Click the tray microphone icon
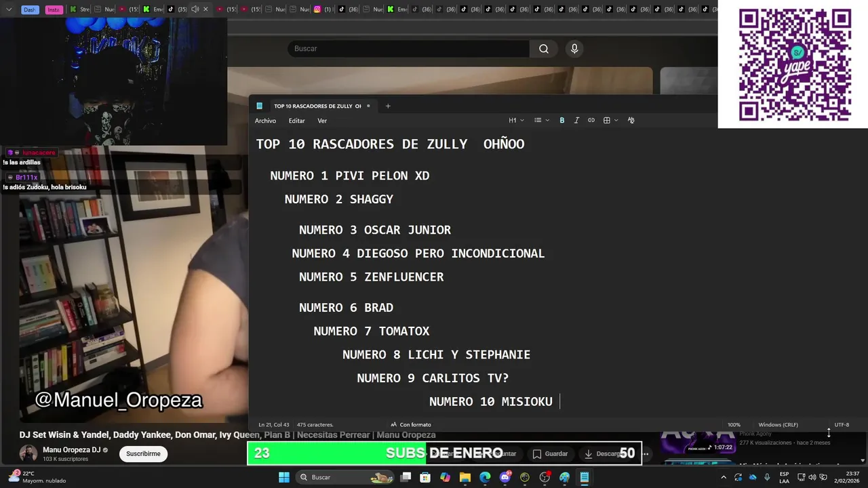The width and height of the screenshot is (868, 488). [x=767, y=477]
